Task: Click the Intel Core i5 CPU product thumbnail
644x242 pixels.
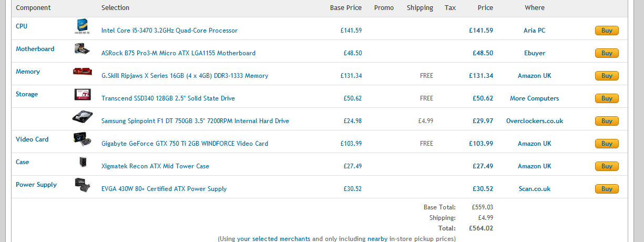Action: tap(83, 27)
